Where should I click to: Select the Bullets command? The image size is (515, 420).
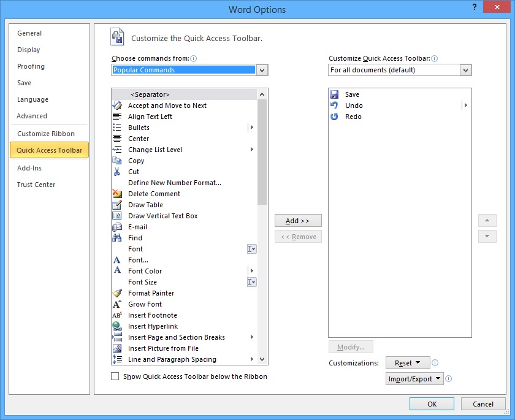tap(139, 128)
